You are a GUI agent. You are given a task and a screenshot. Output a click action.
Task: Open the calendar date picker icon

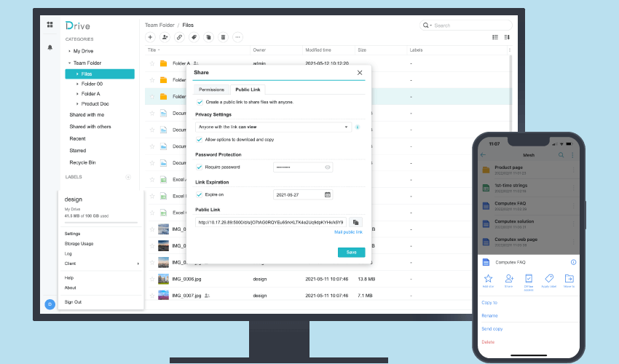328,194
